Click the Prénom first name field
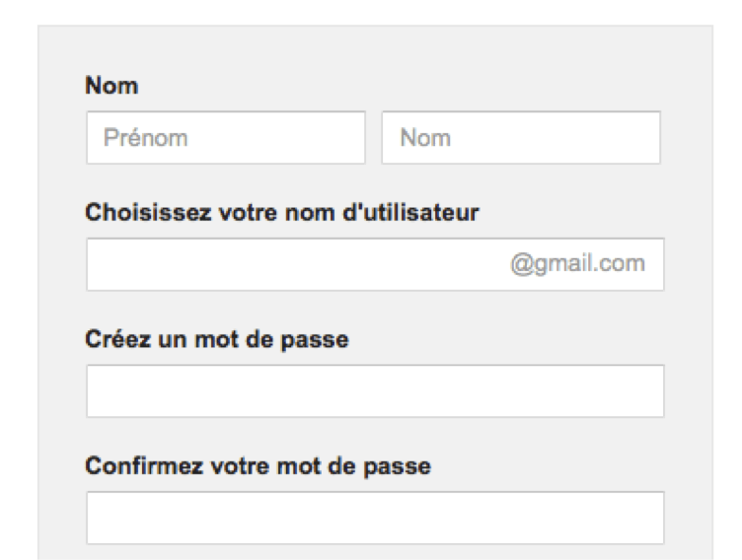Screen dimensions: 742x560 click(x=225, y=138)
